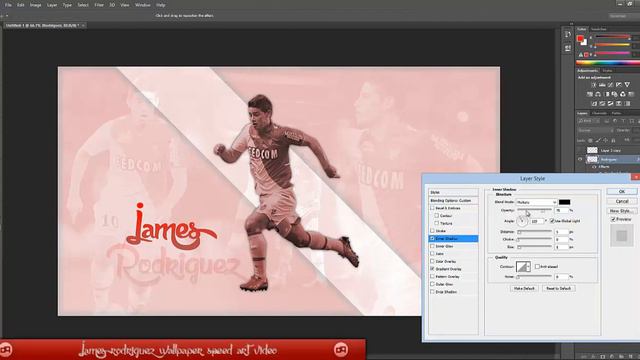This screenshot has width=640, height=360.
Task: Add a Vibrance adjustment
Action: (627, 85)
